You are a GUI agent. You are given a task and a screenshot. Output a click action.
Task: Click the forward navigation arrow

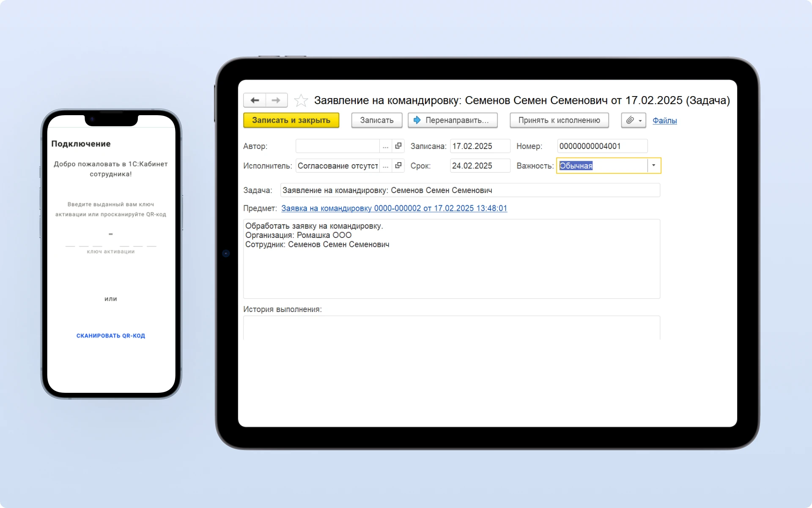[276, 100]
